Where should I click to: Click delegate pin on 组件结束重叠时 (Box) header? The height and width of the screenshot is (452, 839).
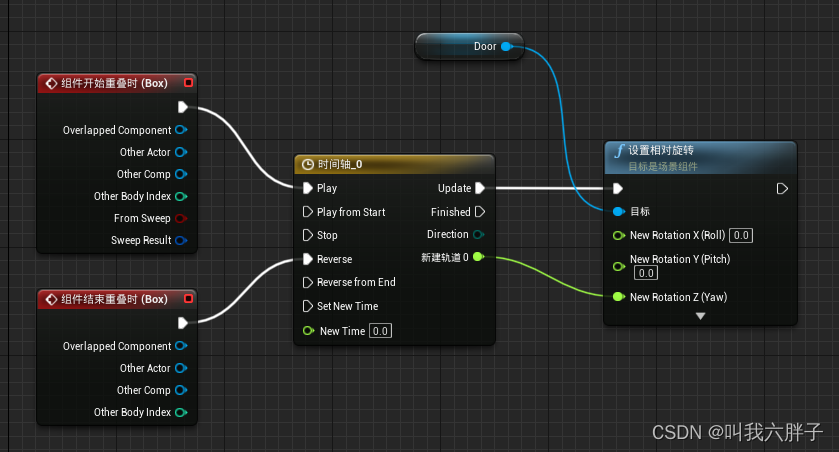pyautogui.click(x=188, y=298)
